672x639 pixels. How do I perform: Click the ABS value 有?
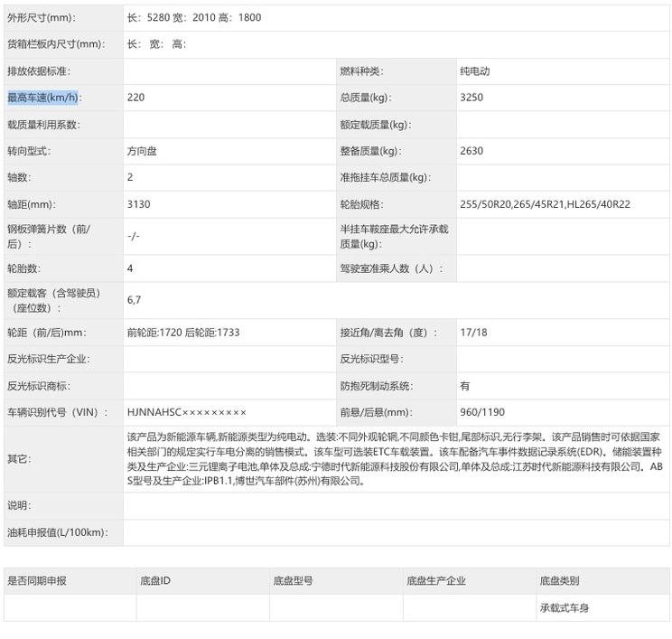pyautogui.click(x=465, y=386)
